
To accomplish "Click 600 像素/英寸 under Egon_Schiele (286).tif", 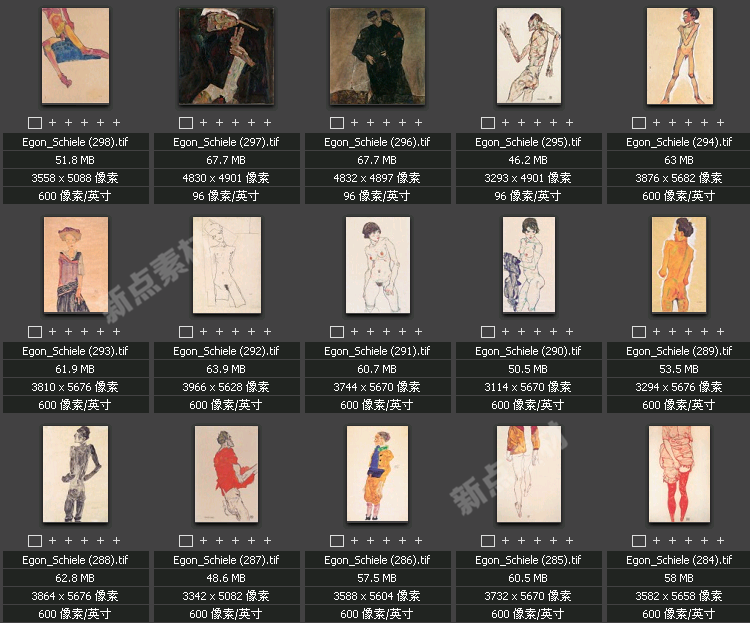I will coord(377,614).
